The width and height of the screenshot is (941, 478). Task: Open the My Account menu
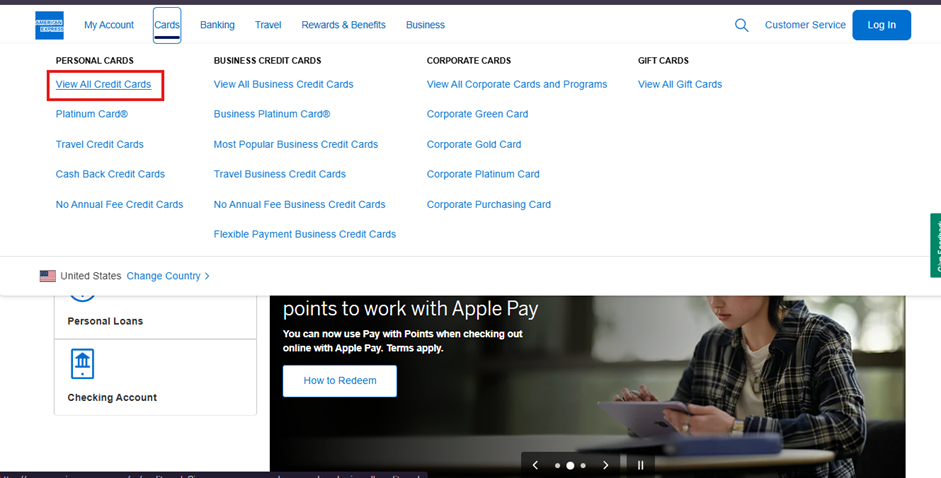pyautogui.click(x=109, y=25)
